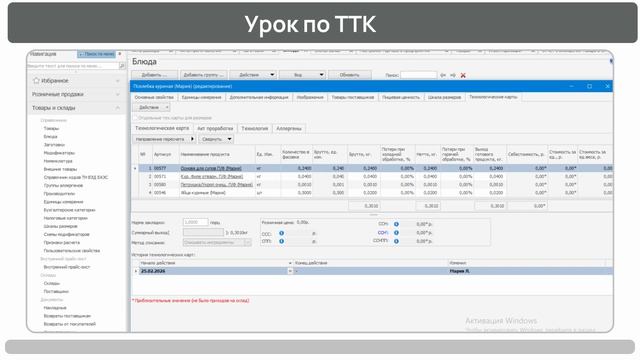Open the Действия dropdown in main toolbar
This screenshot has width=640, height=360.
coord(253,75)
